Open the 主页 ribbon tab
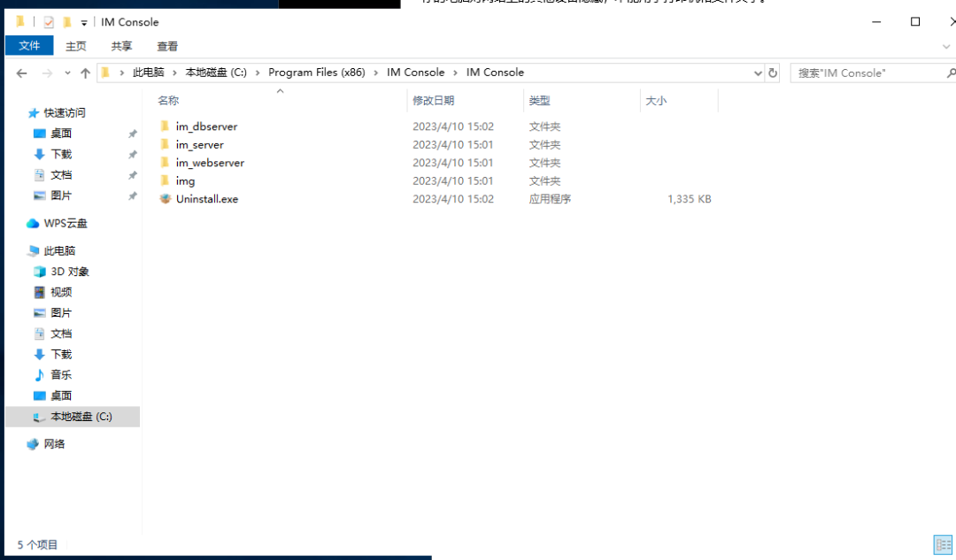Viewport: 956px width, 560px height. pos(75,46)
